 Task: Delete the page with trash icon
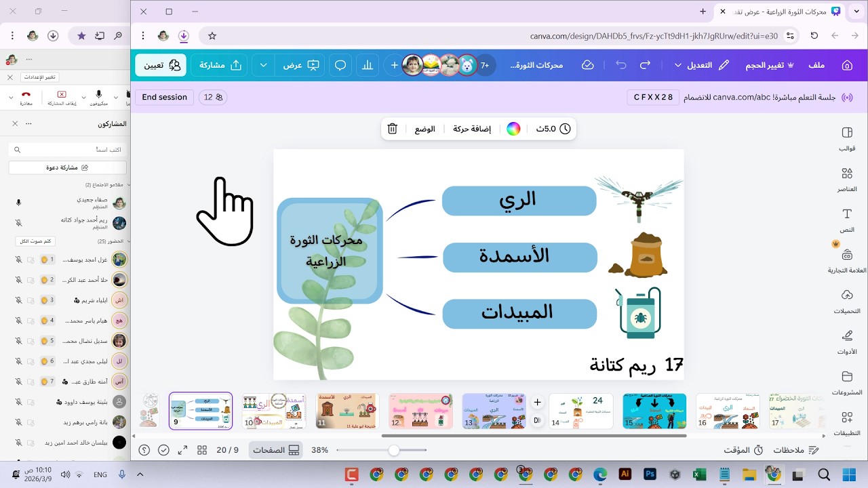(x=392, y=129)
